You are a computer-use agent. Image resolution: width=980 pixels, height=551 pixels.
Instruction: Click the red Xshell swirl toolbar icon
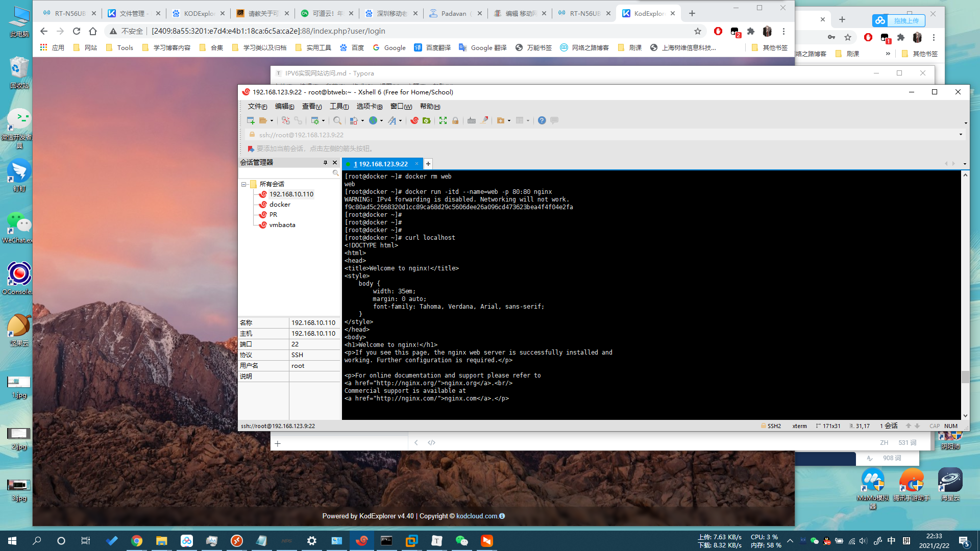(414, 120)
